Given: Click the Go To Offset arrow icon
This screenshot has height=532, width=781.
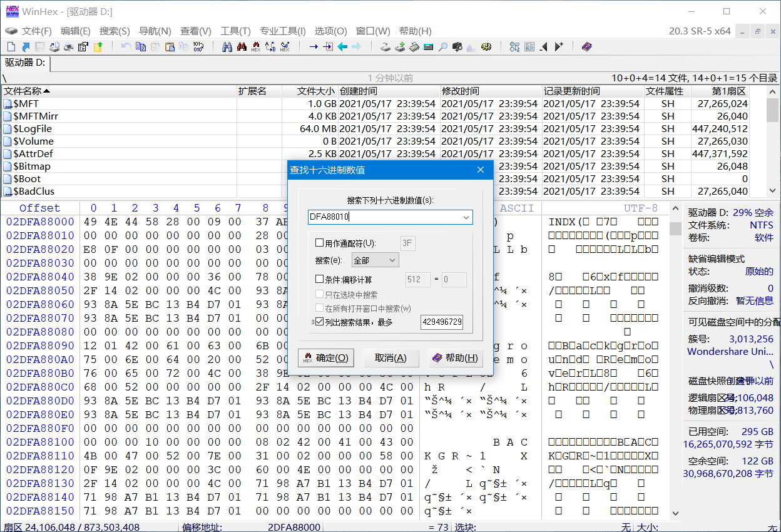Looking at the screenshot, I should click(x=314, y=47).
